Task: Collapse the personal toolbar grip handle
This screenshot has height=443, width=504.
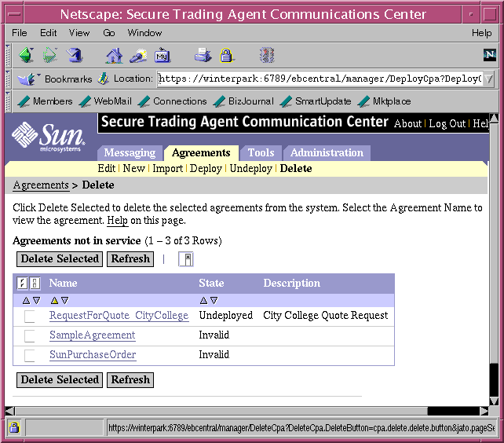Action: [8, 101]
